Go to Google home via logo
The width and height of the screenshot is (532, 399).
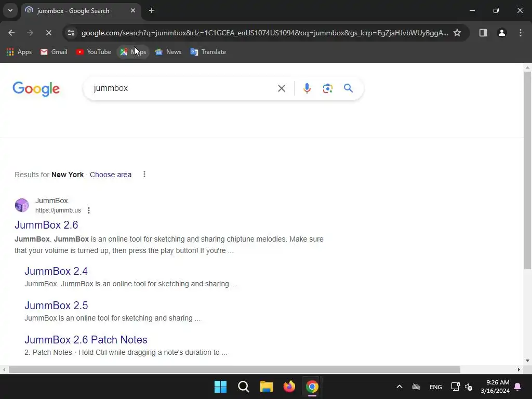(x=36, y=89)
